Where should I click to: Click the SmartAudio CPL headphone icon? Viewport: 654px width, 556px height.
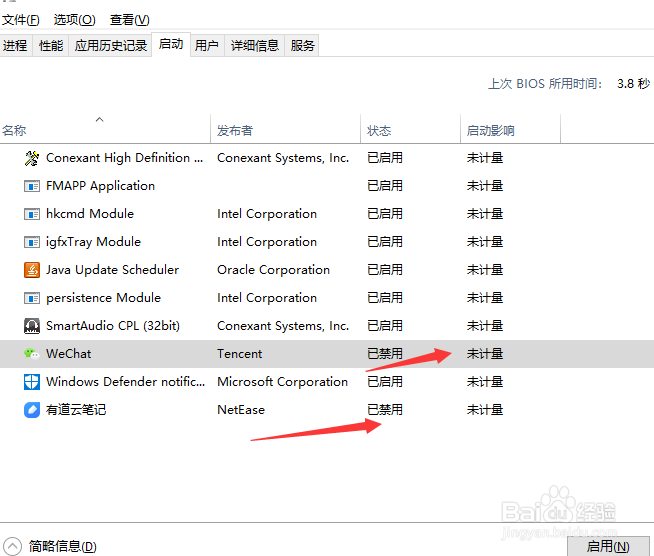point(32,326)
